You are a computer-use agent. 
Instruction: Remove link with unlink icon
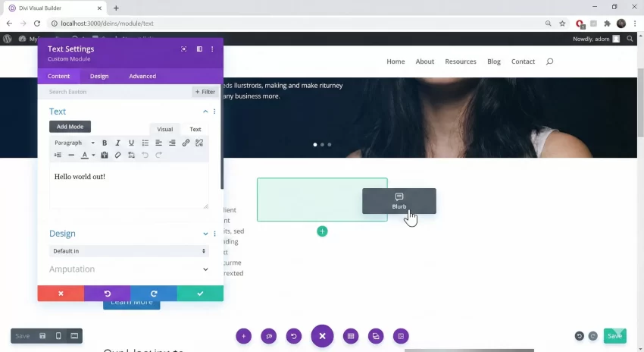pos(199,143)
